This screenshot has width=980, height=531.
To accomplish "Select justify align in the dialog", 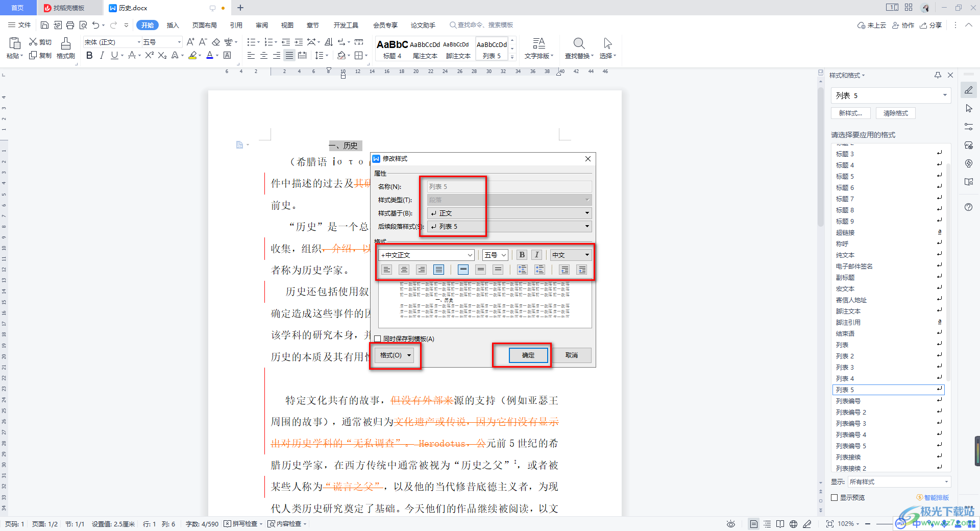I will click(x=438, y=270).
